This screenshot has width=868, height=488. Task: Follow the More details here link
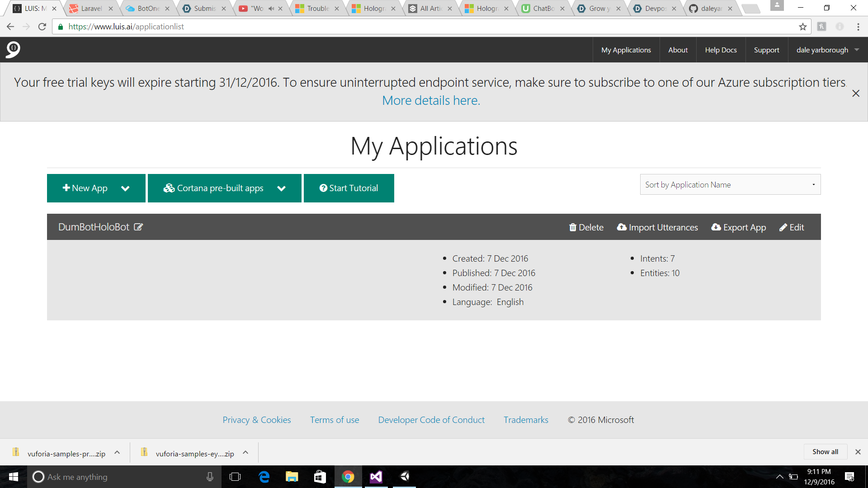click(431, 101)
